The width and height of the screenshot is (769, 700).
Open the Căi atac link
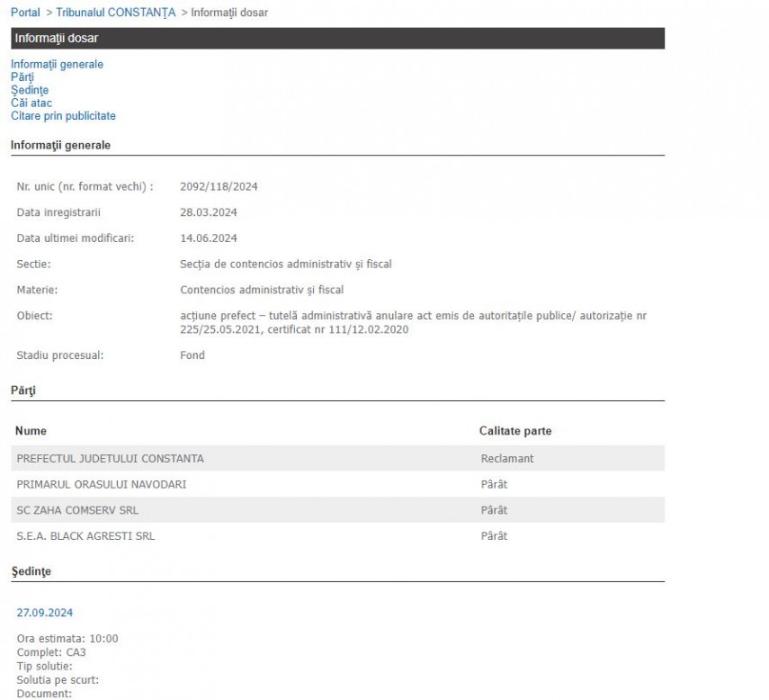[x=31, y=103]
